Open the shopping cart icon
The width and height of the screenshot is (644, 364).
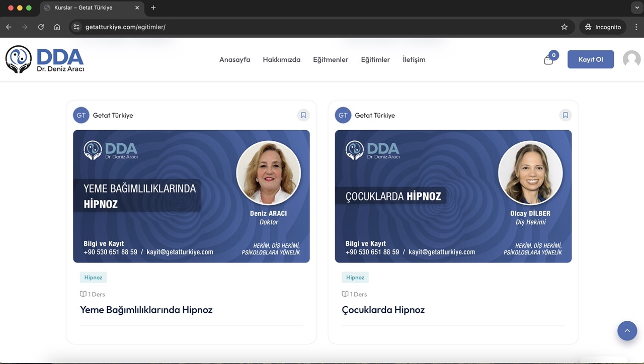coord(548,60)
